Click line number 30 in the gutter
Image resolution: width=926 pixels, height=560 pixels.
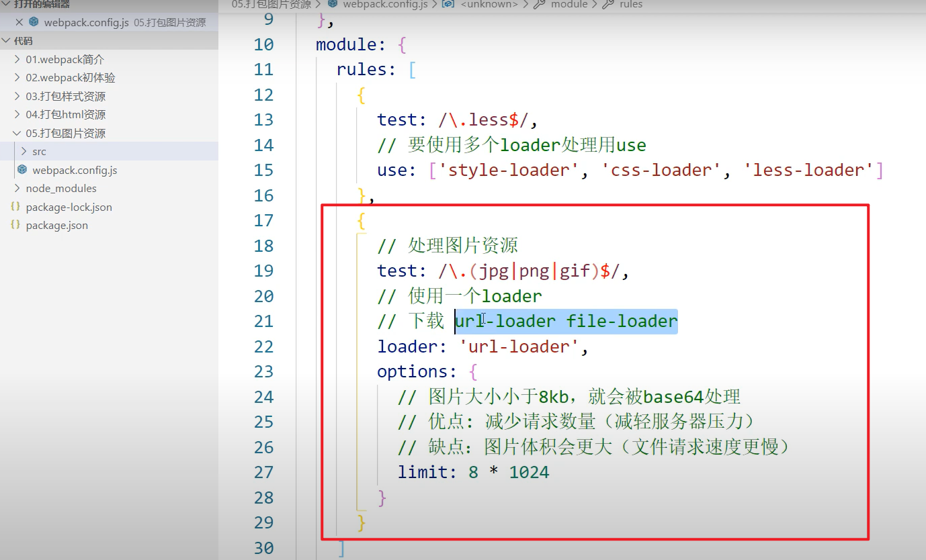pos(263,548)
